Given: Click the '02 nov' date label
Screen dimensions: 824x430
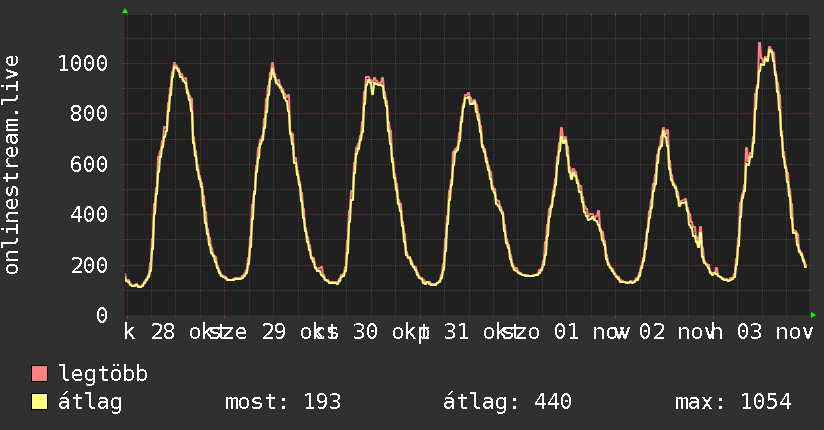Looking at the screenshot, I should (x=675, y=332).
